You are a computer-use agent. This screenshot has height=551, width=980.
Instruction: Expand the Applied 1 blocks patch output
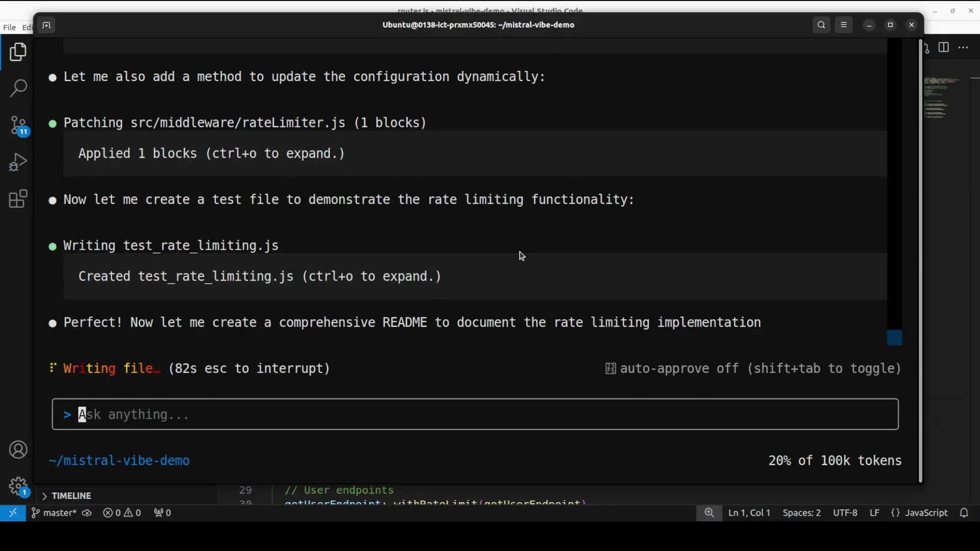[x=211, y=154]
